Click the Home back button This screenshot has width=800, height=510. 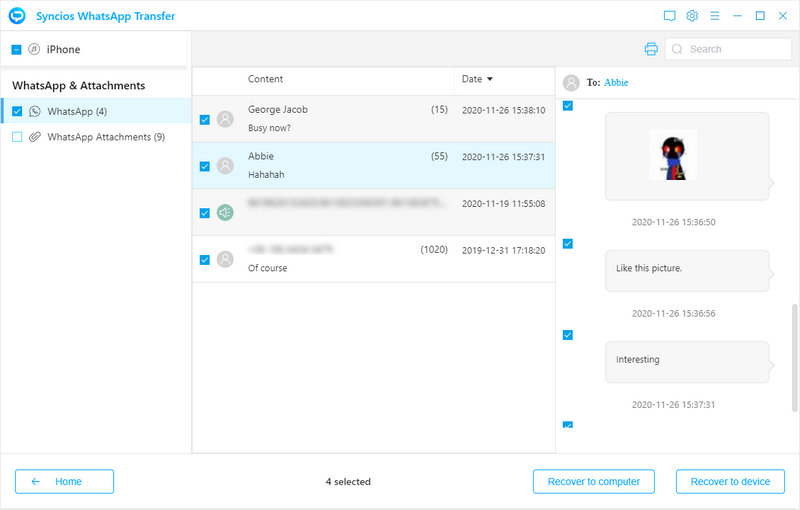pos(64,481)
